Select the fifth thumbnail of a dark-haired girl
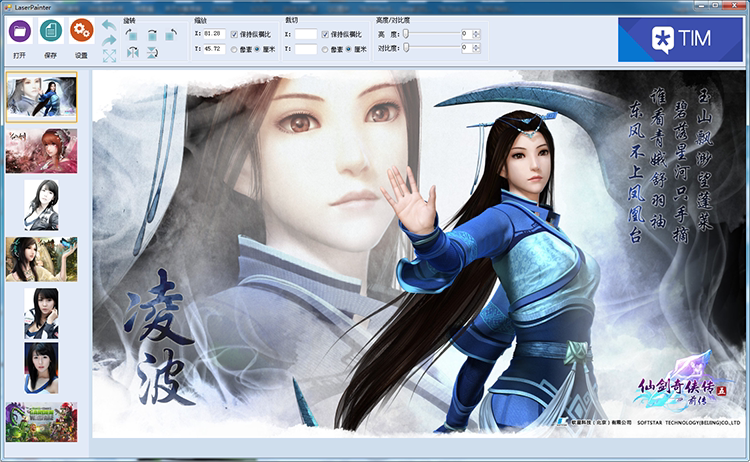Image resolution: width=750 pixels, height=462 pixels. 41,313
